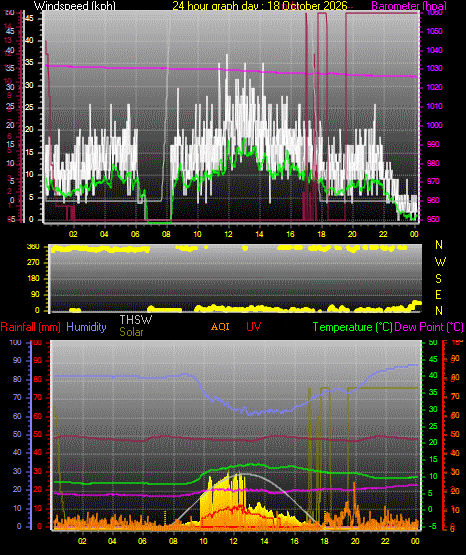The width and height of the screenshot is (466, 555).
Task: Click the 'Rainfall (mm)' legend label
Action: 30,327
